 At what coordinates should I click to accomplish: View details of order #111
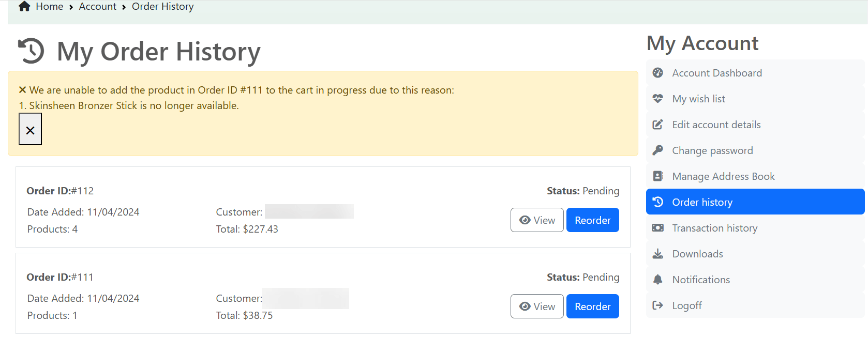tap(536, 307)
